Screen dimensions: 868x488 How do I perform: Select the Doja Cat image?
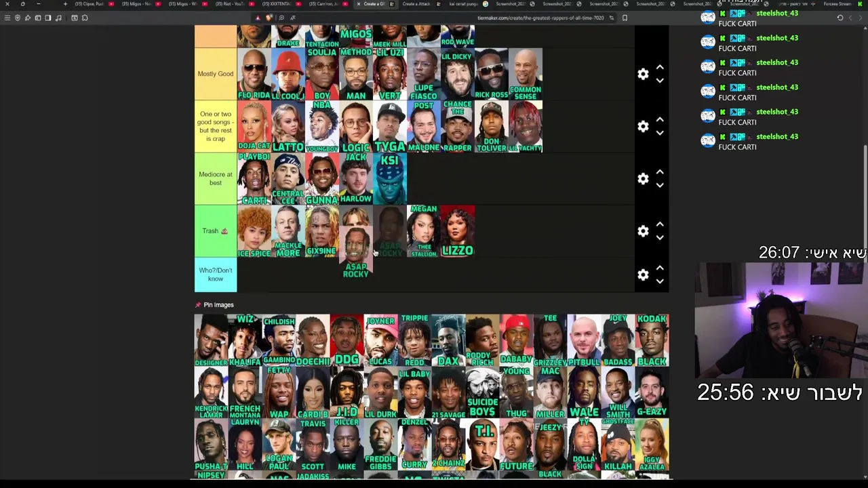click(x=254, y=126)
